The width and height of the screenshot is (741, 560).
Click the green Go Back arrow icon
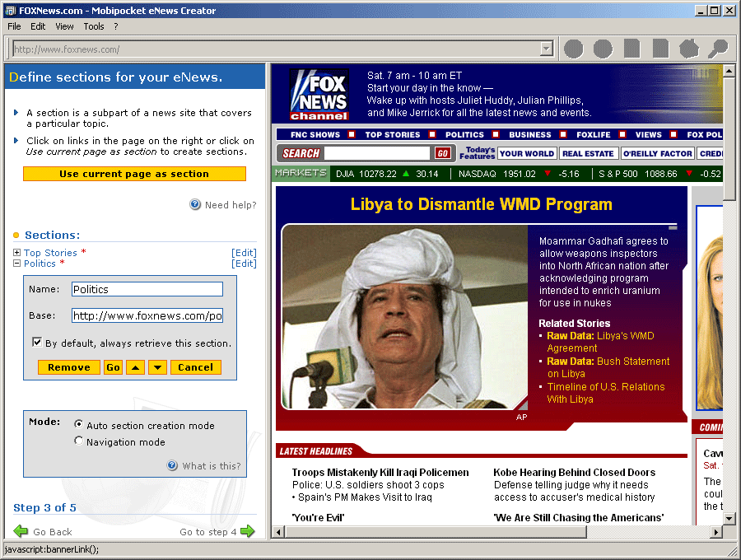pos(21,531)
